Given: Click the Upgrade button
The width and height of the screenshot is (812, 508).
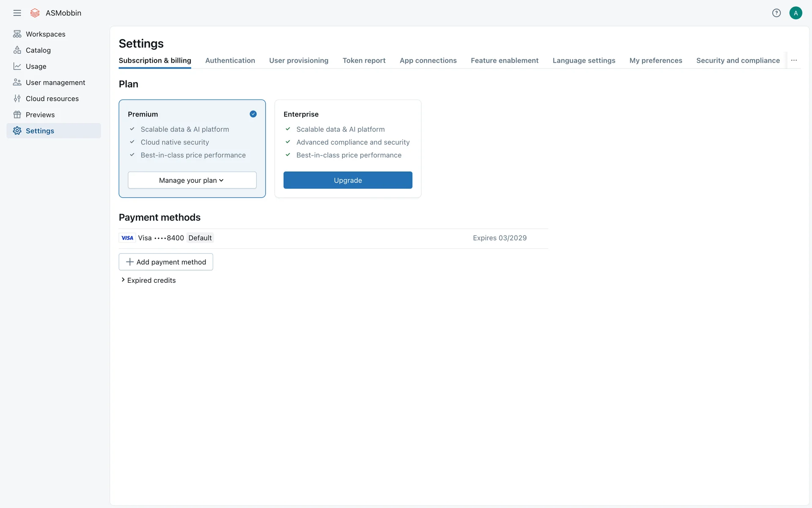Looking at the screenshot, I should coord(348,180).
